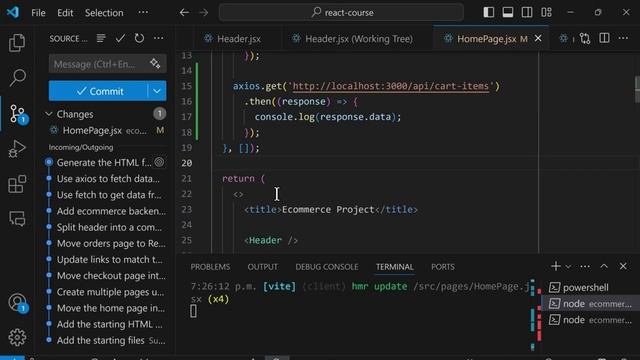This screenshot has height=360, width=640.
Task: Open the OUTPUT panel tab
Action: (x=262, y=267)
